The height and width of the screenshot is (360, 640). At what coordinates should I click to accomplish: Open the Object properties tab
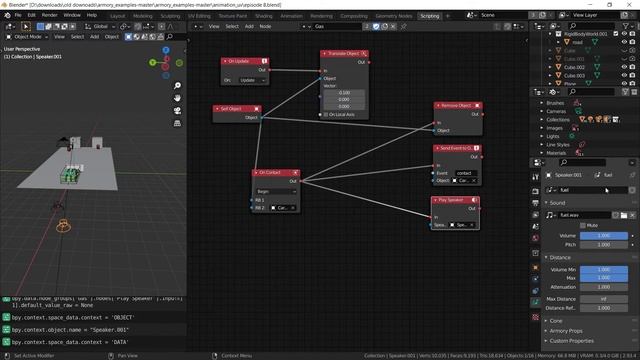coord(536,267)
